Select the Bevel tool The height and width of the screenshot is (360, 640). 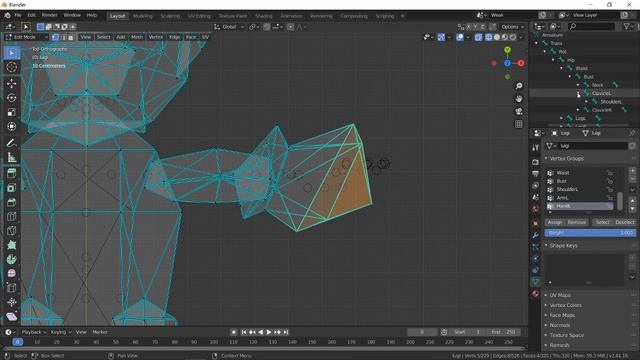pyautogui.click(x=11, y=202)
